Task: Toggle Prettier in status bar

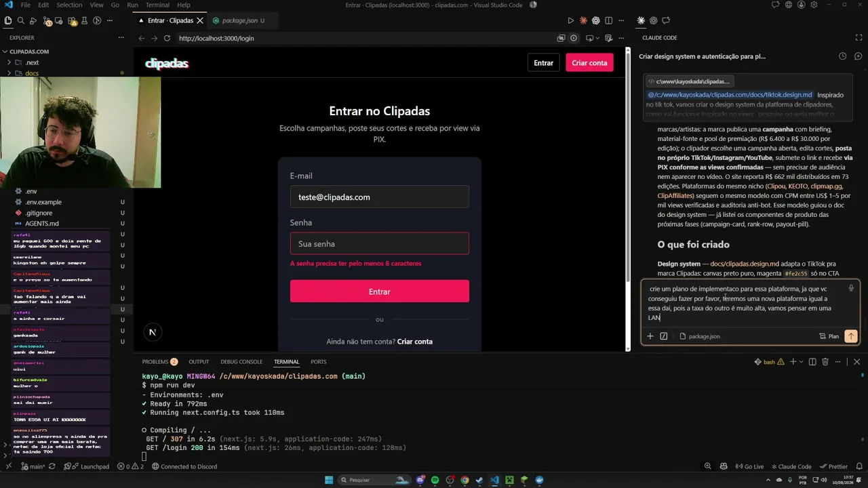Action: click(x=833, y=466)
